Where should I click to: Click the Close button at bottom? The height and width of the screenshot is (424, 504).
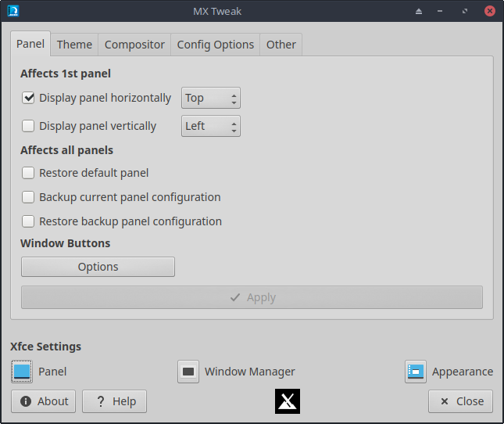pos(460,401)
